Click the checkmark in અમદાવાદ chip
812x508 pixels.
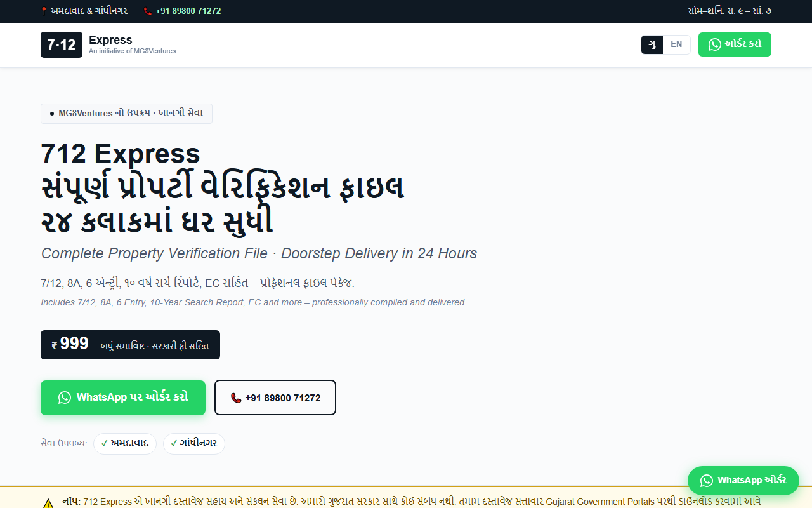point(105,443)
